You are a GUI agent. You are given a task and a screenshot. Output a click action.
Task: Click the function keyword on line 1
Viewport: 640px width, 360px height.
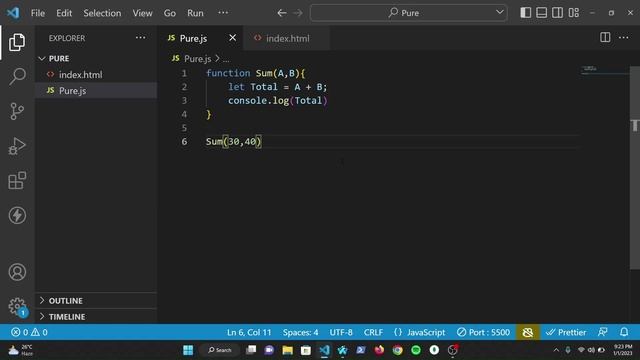point(228,73)
